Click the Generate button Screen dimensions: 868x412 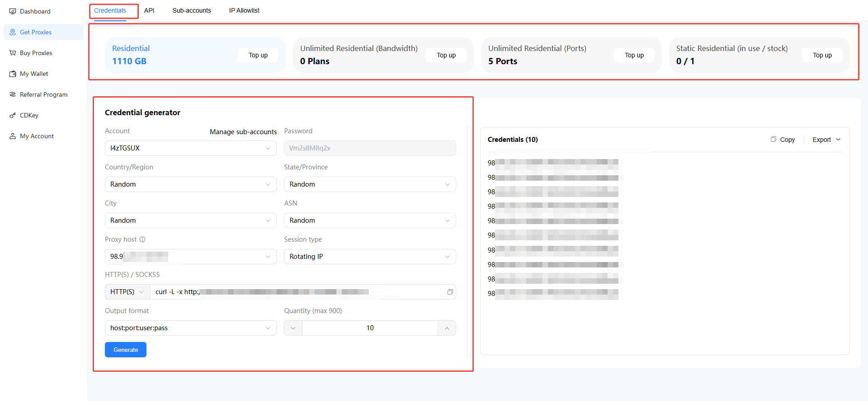126,350
